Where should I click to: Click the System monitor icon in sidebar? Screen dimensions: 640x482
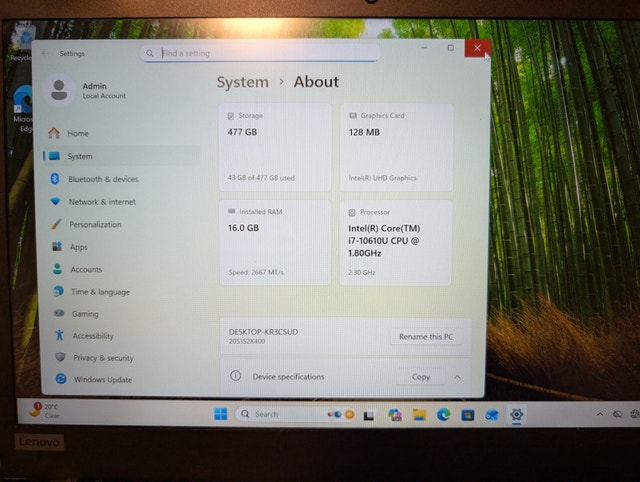(x=55, y=156)
